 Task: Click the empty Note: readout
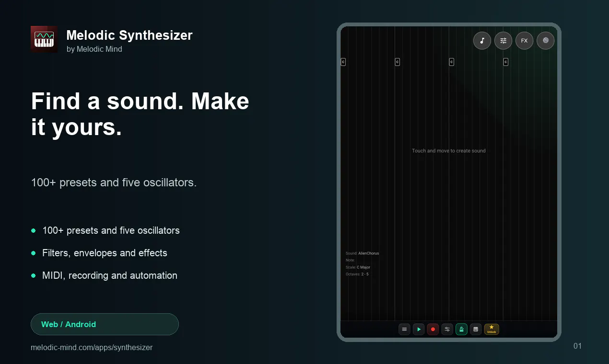[350, 261]
